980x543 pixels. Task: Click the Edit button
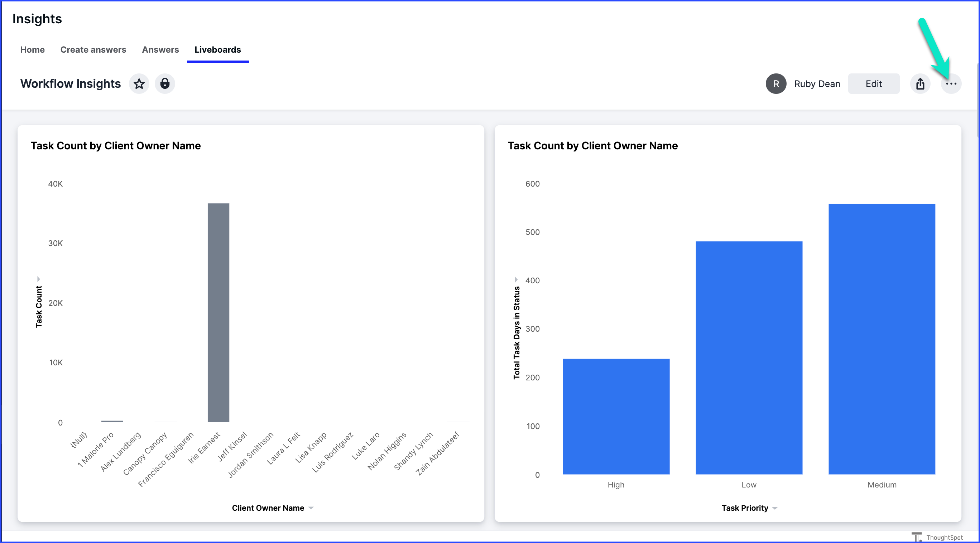[x=873, y=84]
